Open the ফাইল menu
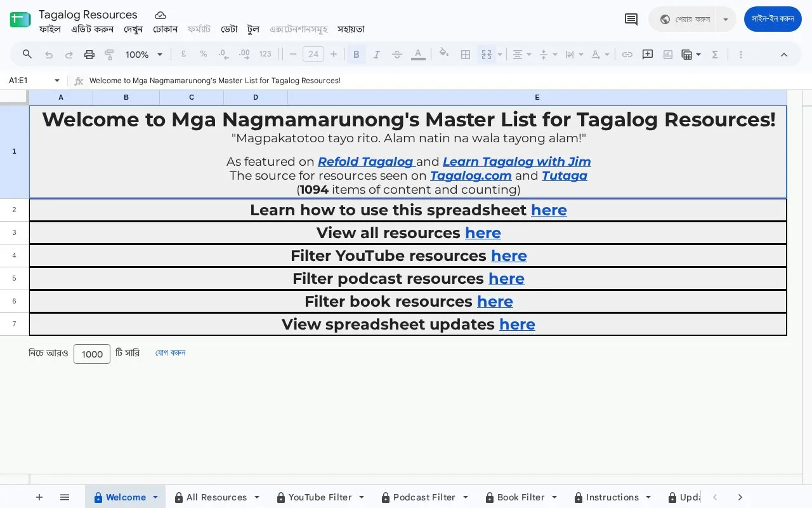Viewport: 812px width, 508px height. [50, 29]
